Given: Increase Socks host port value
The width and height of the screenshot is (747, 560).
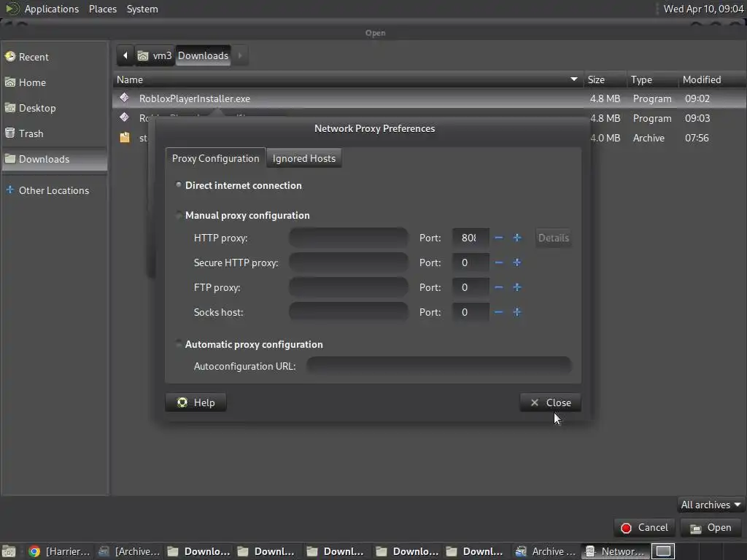Looking at the screenshot, I should coord(517,312).
